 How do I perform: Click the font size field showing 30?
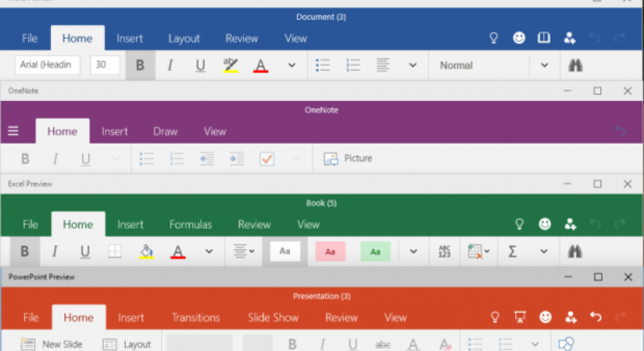(x=105, y=65)
